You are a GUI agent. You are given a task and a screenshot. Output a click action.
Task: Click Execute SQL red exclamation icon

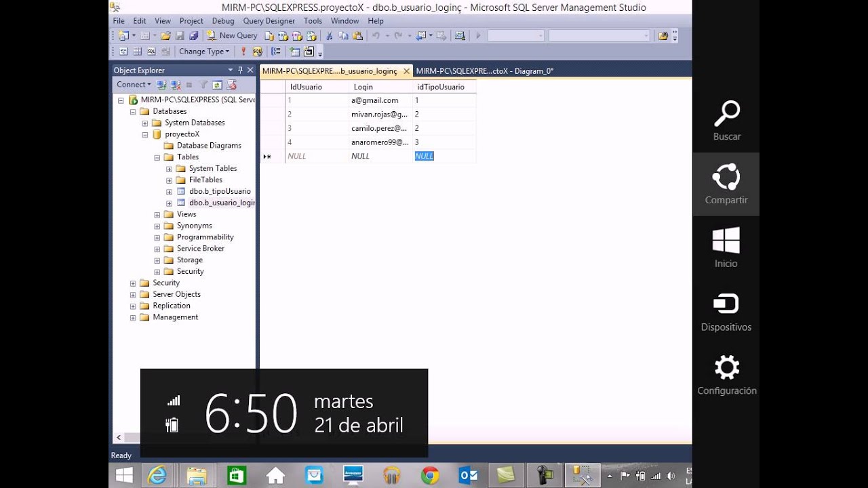[x=243, y=51]
